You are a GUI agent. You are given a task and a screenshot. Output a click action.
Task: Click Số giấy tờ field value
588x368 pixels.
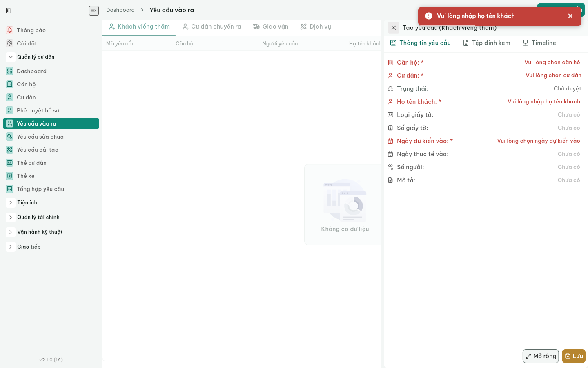pos(569,128)
